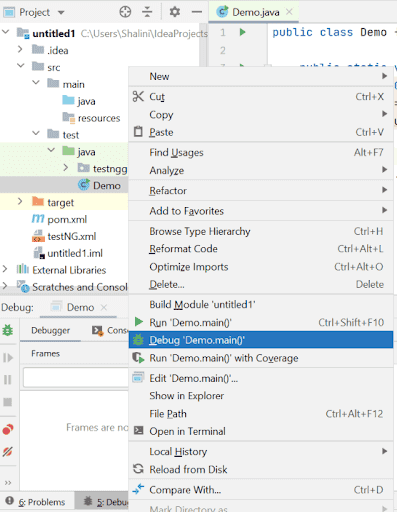Open Project panel settings gear
Viewport: 397px width, 512px height.
[175, 12]
